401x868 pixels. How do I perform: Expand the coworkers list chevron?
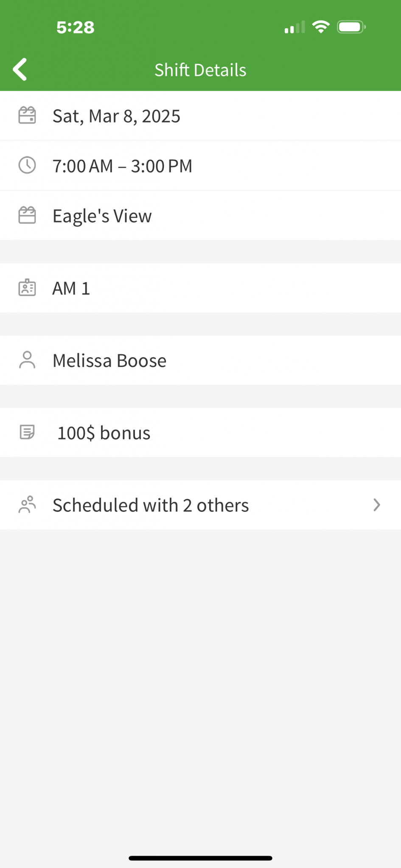coord(376,505)
